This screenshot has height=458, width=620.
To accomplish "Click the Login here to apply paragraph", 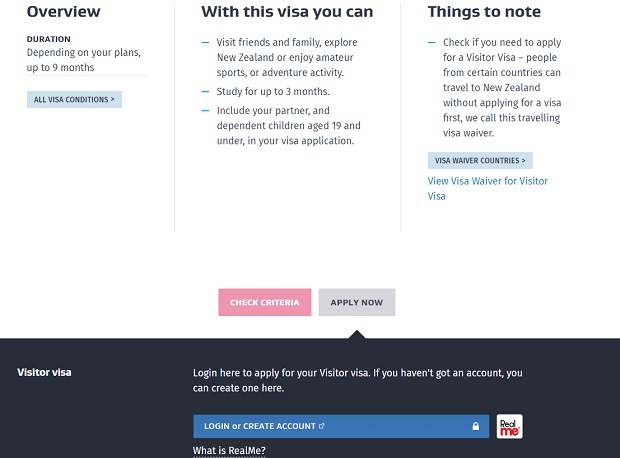I will pyautogui.click(x=357, y=380).
